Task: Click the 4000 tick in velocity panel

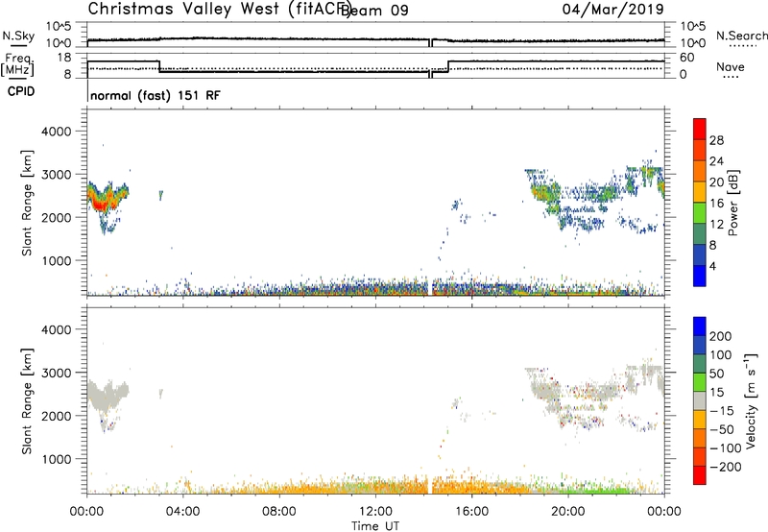Action: (56, 329)
